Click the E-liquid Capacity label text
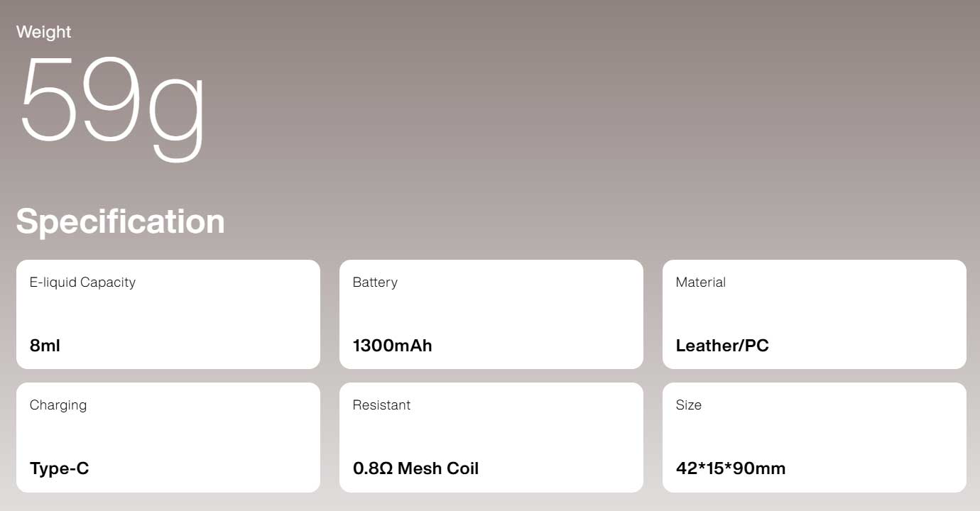The width and height of the screenshot is (980, 511). click(82, 282)
